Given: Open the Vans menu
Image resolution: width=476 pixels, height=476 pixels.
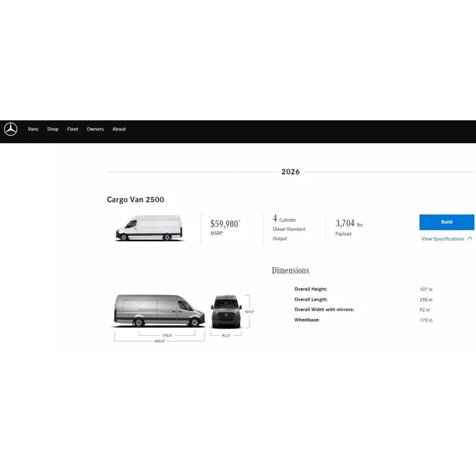Looking at the screenshot, I should point(33,129).
